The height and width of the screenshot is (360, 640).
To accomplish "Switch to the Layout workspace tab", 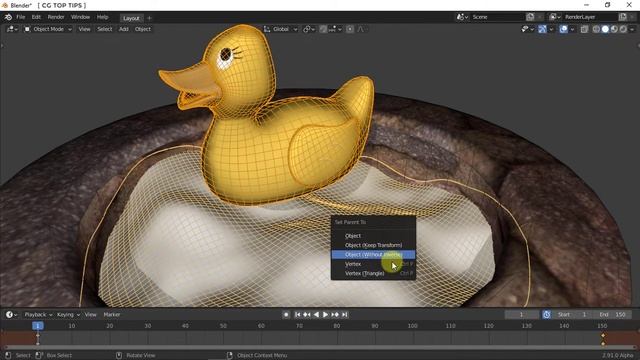I will pyautogui.click(x=131, y=18).
